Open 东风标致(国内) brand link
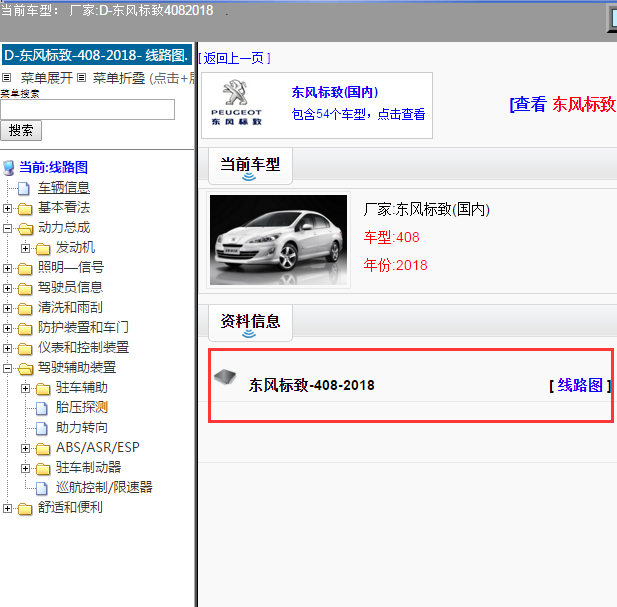This screenshot has height=607, width=617. [x=335, y=92]
